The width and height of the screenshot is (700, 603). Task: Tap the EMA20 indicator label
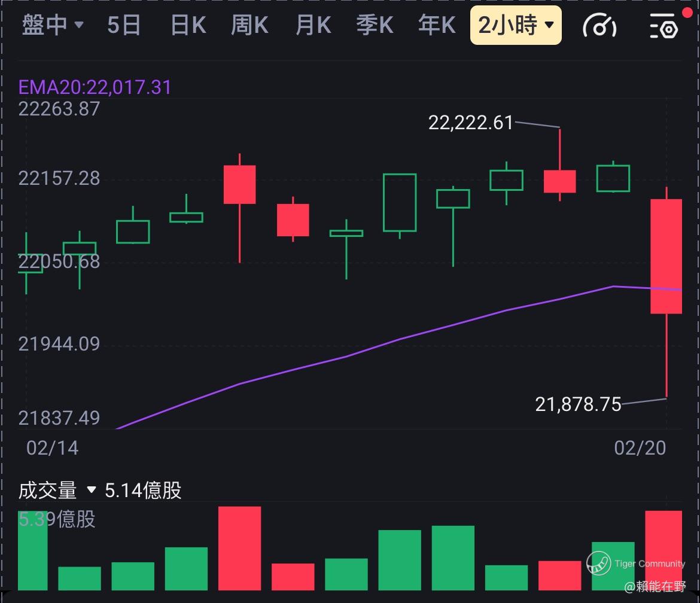[95, 87]
